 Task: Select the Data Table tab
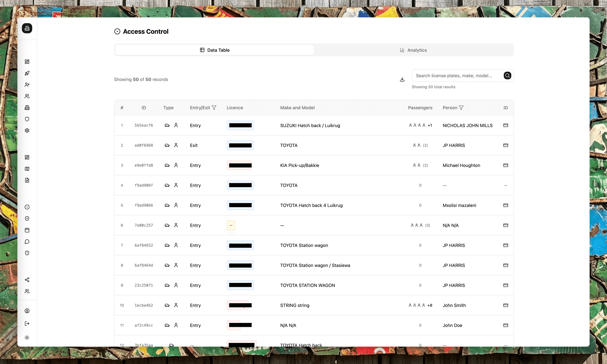pos(215,50)
